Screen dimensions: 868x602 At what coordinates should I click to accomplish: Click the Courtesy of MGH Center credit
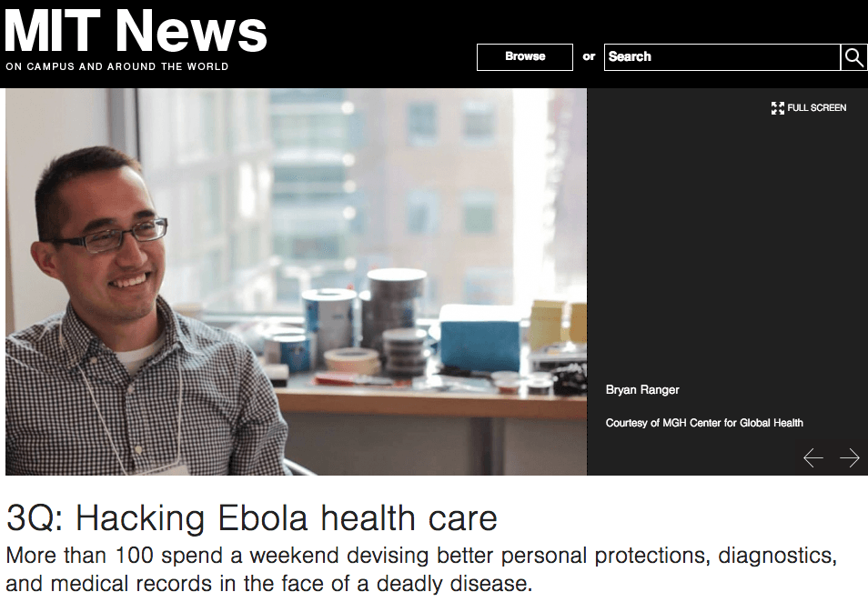pyautogui.click(x=704, y=423)
